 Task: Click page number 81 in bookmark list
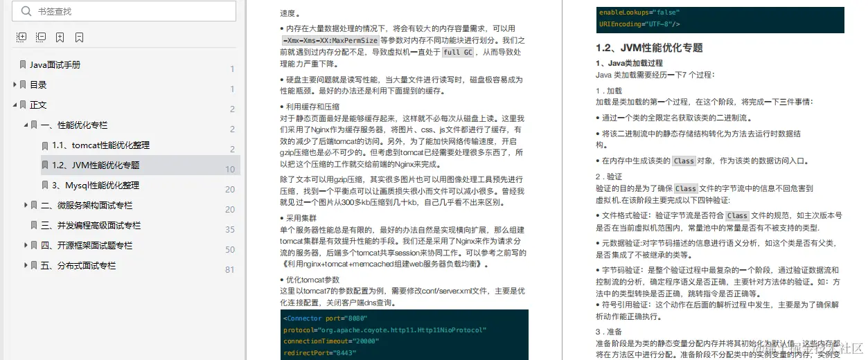tap(230, 270)
